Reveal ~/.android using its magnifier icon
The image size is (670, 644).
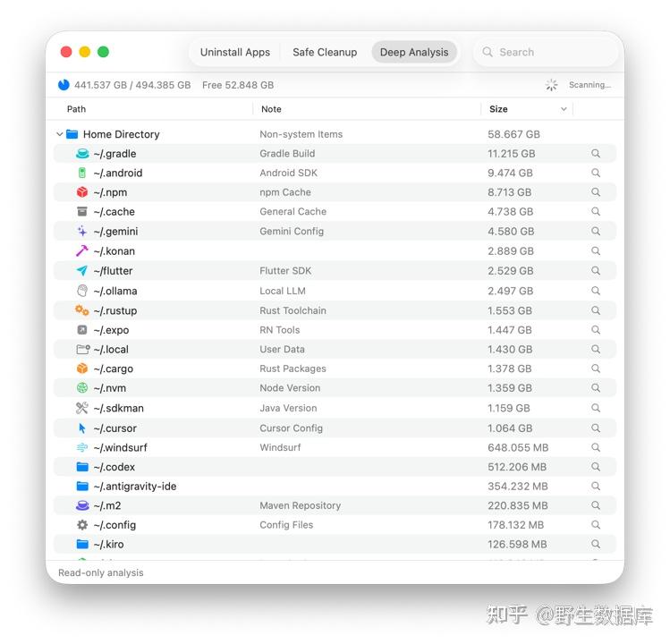tap(596, 173)
